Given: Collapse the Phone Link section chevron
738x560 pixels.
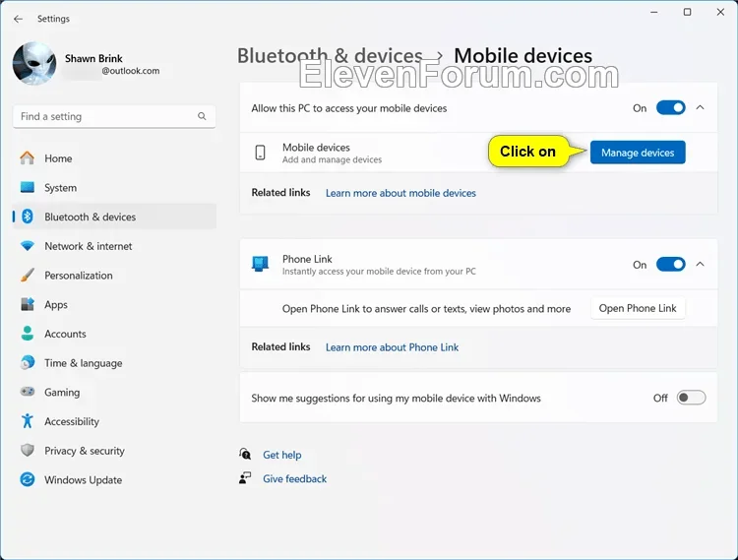Looking at the screenshot, I should coord(701,265).
